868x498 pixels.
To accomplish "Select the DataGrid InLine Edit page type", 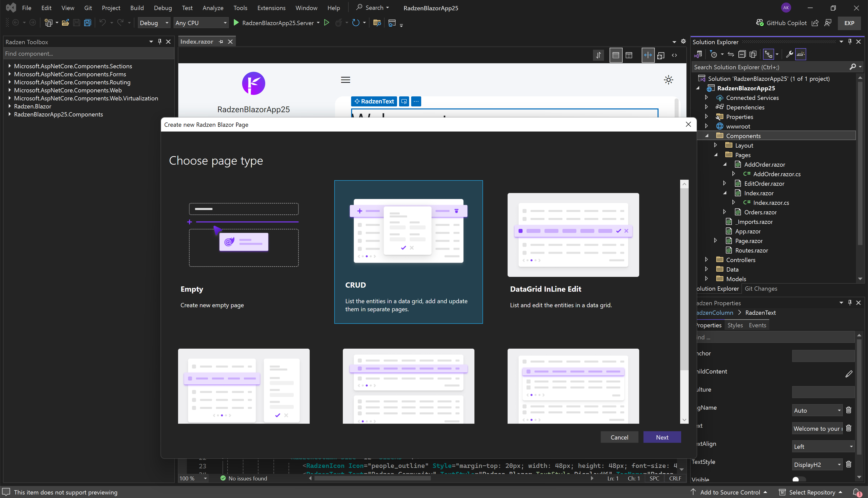I will pyautogui.click(x=573, y=252).
